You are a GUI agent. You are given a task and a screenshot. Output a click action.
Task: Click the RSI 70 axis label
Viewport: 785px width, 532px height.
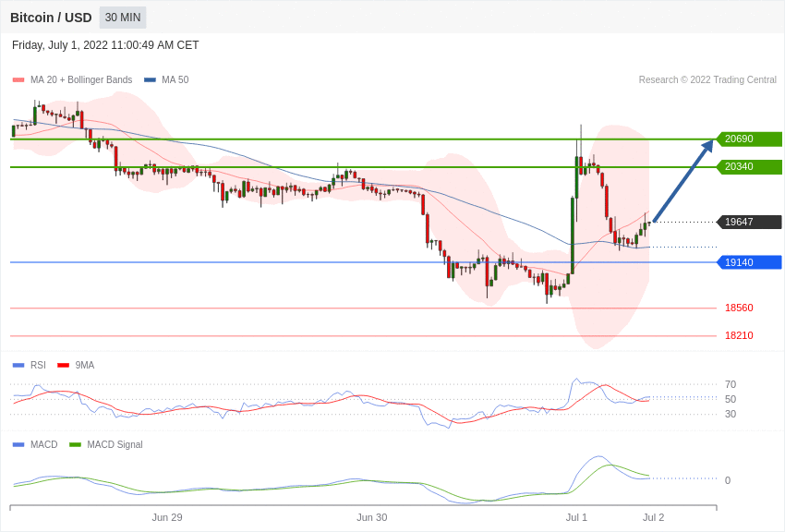click(731, 384)
